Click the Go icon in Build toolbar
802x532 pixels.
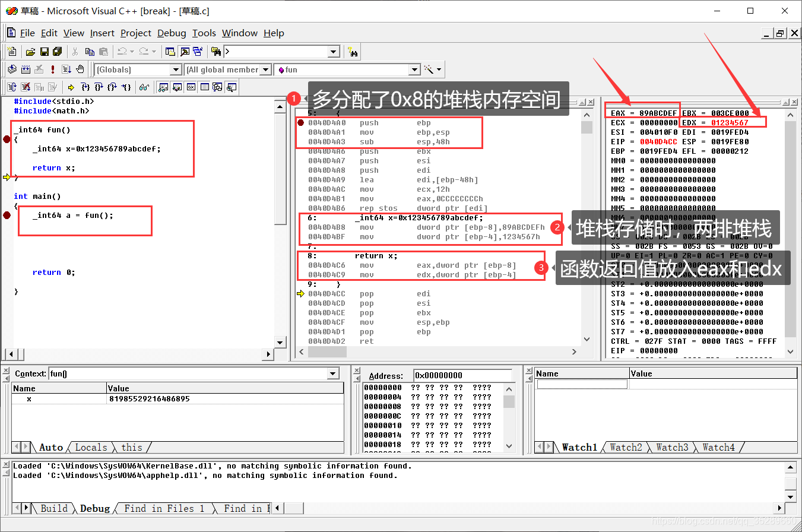pos(66,69)
